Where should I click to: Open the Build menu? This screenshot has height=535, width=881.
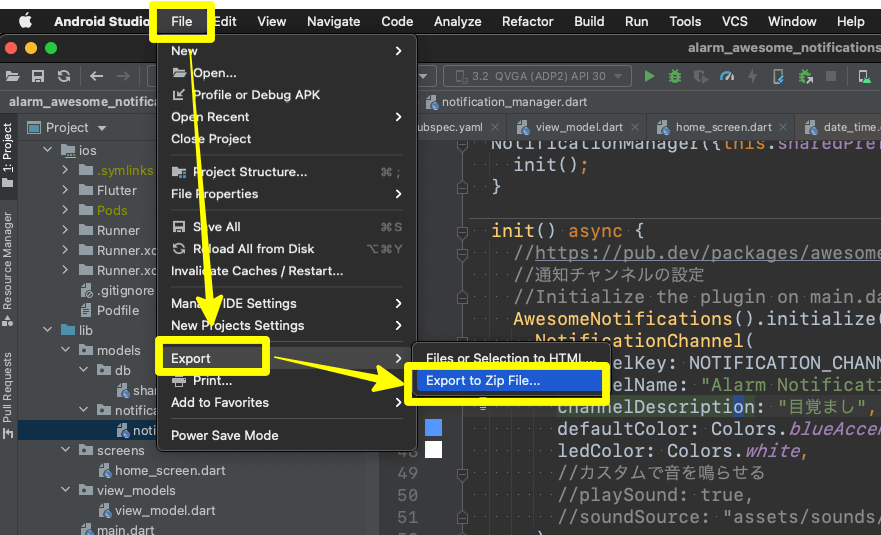click(589, 21)
